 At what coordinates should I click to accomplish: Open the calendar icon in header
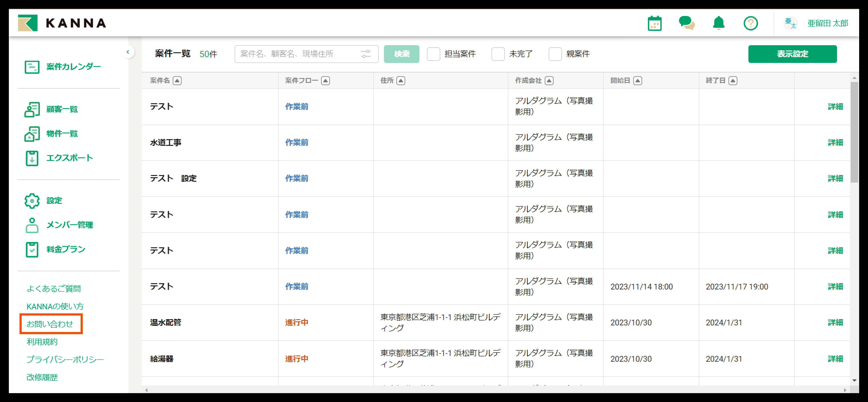[654, 23]
